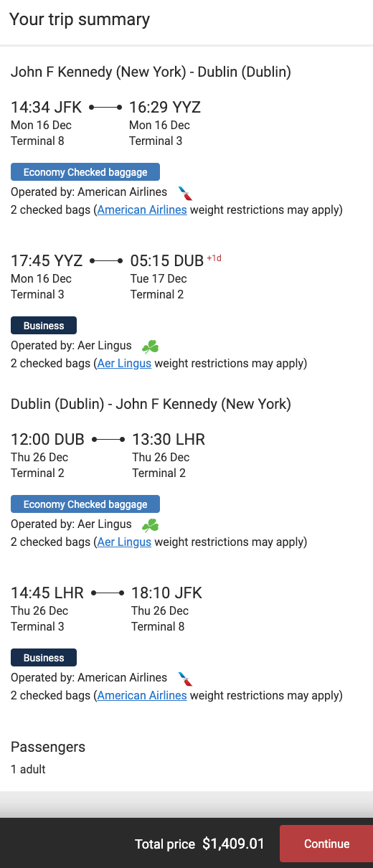
Task: Click the +1d next-day arrival indicator
Action: click(x=214, y=258)
